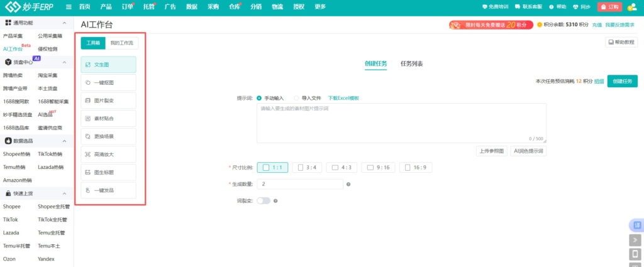
Task: Open 产品采集 in the sidebar
Action: (13, 36)
